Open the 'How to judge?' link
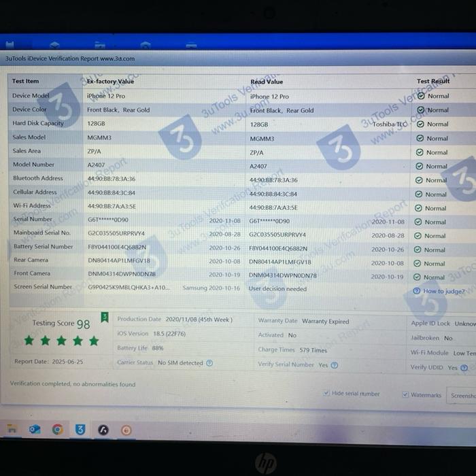This screenshot has height=476, width=476. click(x=443, y=291)
